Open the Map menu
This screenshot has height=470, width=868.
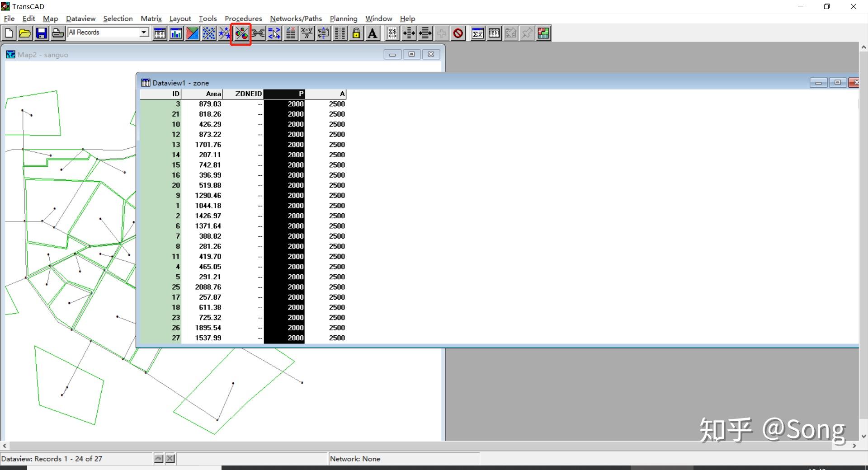pos(50,19)
